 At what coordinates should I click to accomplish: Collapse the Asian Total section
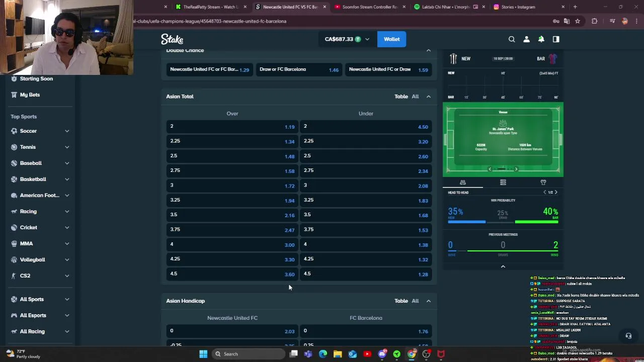click(429, 97)
